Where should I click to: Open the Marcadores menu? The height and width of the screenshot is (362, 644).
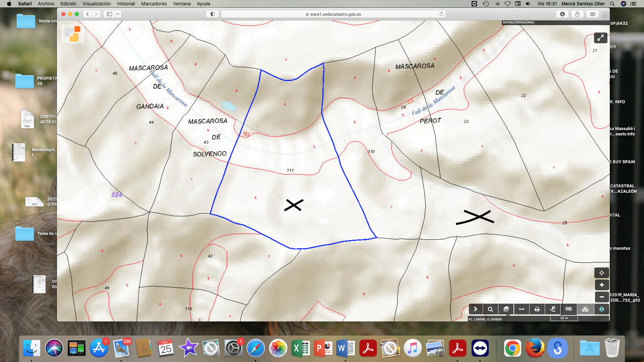click(x=154, y=4)
